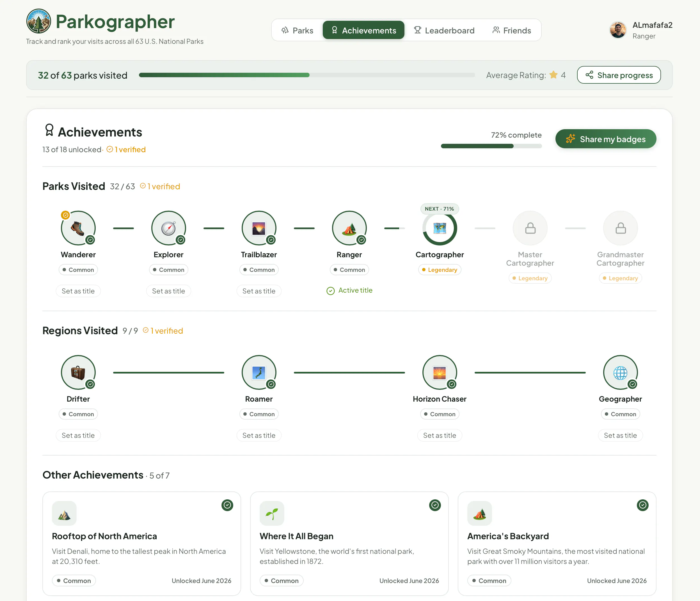
Task: Select the Trailblazer sunrise badge
Action: pos(259,228)
